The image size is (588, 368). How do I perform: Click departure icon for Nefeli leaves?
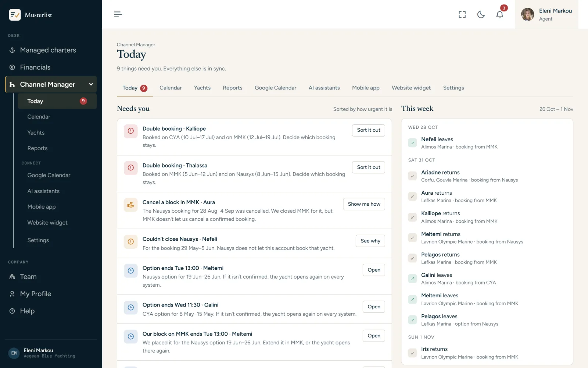[x=412, y=143]
